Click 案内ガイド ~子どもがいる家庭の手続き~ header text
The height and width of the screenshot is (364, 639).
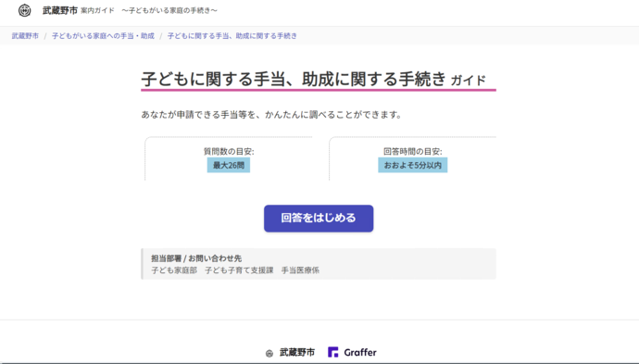click(x=149, y=10)
